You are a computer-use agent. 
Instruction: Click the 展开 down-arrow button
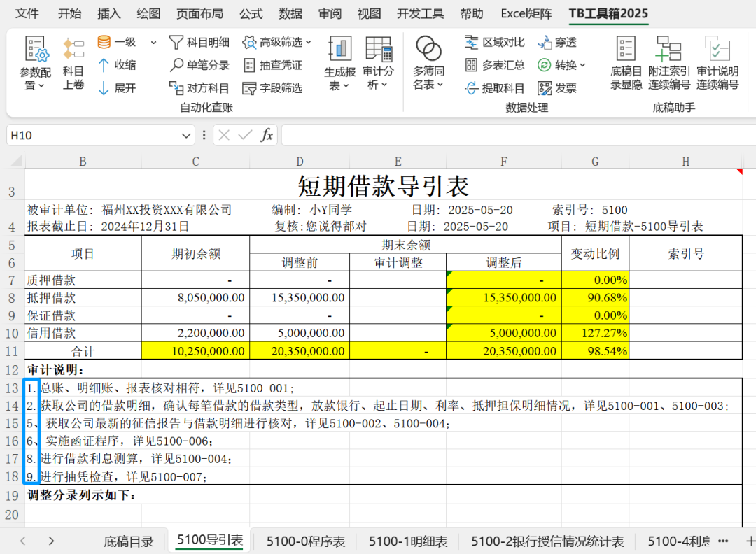[117, 88]
